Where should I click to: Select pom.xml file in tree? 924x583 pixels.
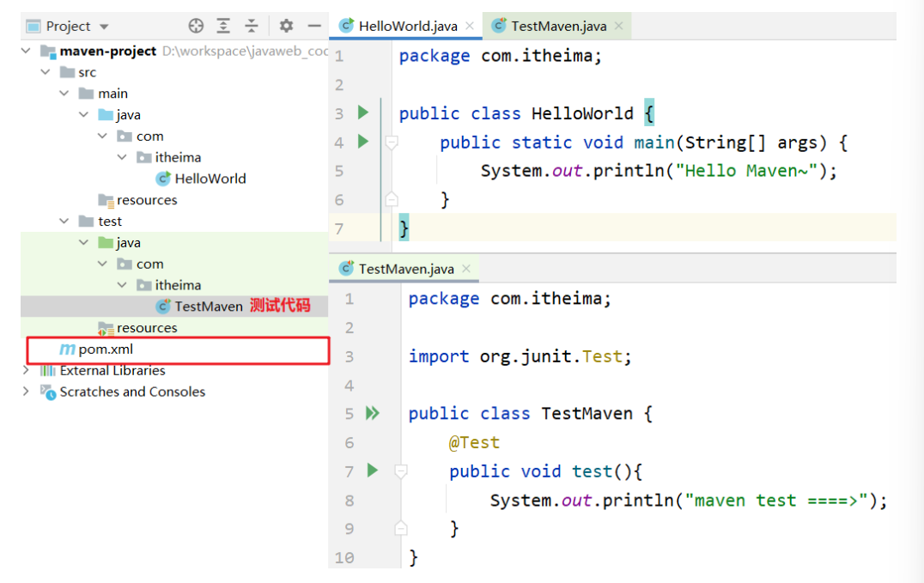pos(106,349)
